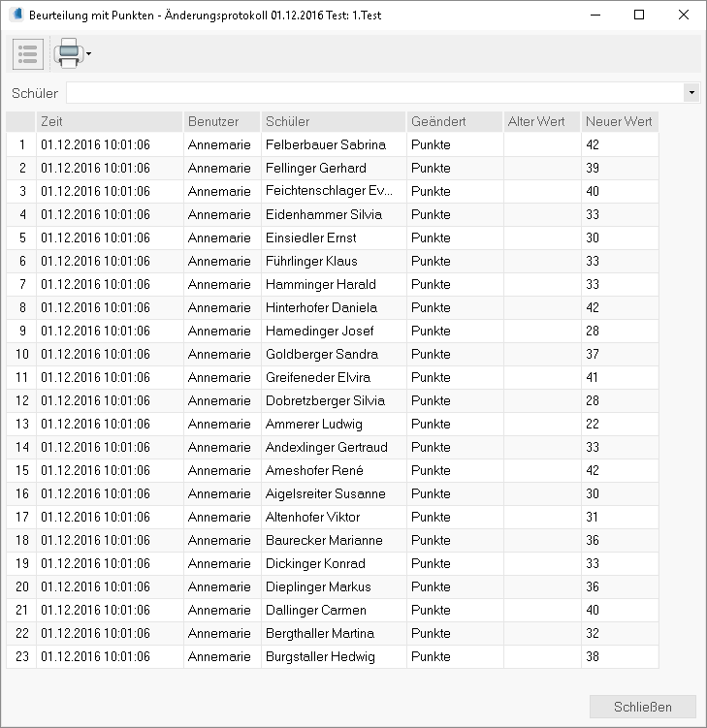Select Bergthaller Martina cell

pyautogui.click(x=334, y=632)
